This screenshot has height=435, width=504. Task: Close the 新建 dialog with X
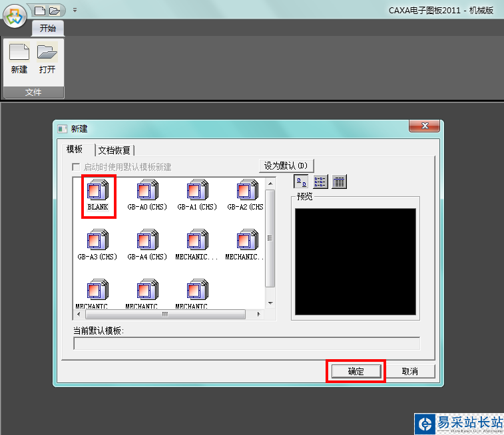coord(425,126)
